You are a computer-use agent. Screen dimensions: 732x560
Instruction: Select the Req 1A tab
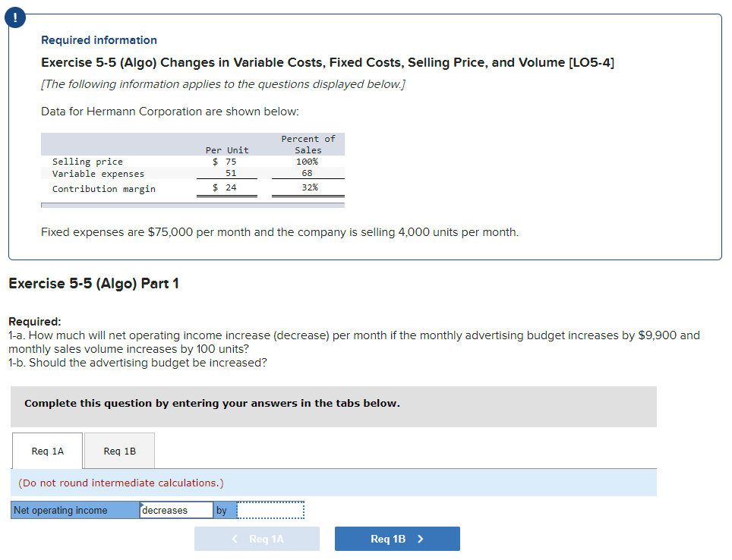tap(47, 451)
